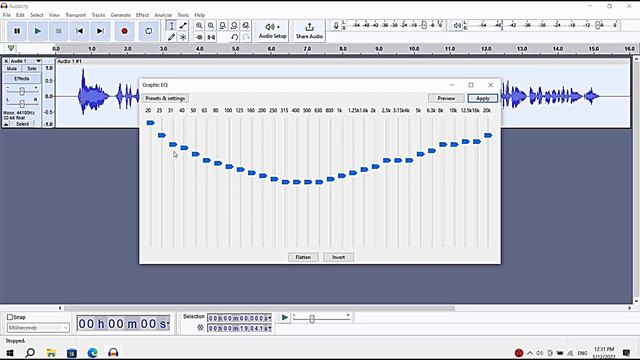Click the track gain slider
The width and height of the screenshot is (640, 360).
[x=22, y=91]
